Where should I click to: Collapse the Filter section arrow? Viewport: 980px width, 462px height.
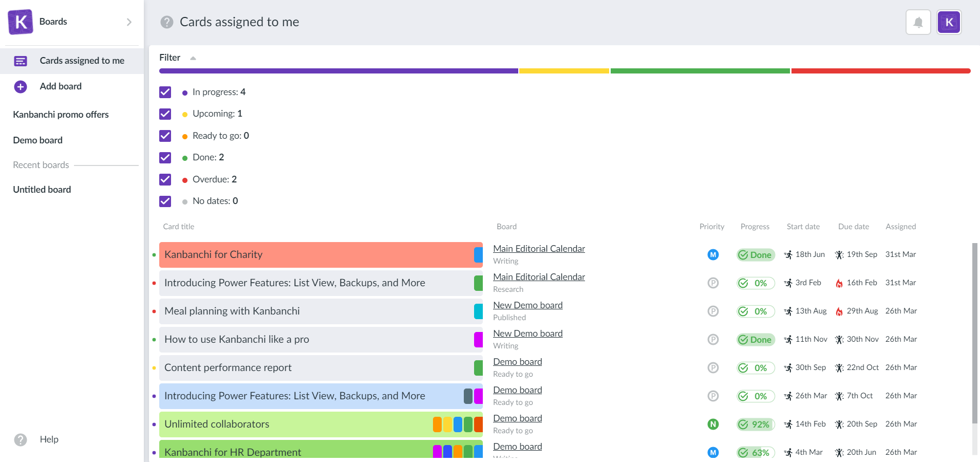(193, 58)
